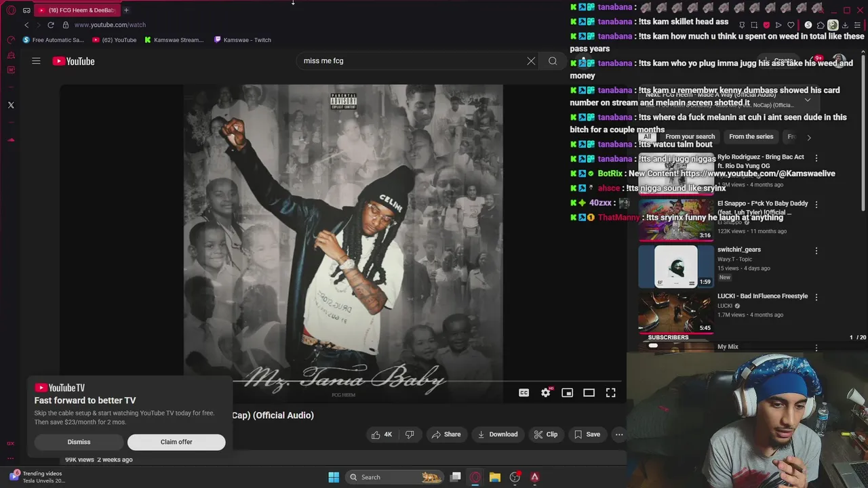This screenshot has width=868, height=488.
Task: Open options for Rylo Rodriguez video
Action: (x=816, y=158)
